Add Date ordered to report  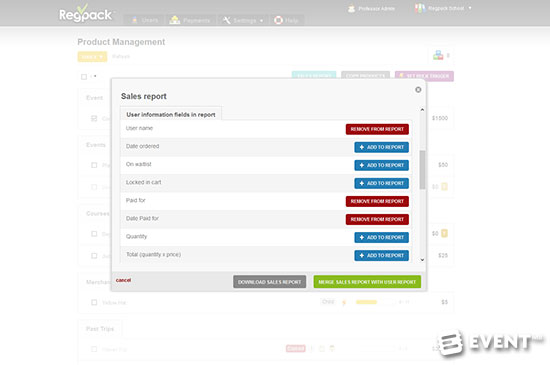click(381, 147)
